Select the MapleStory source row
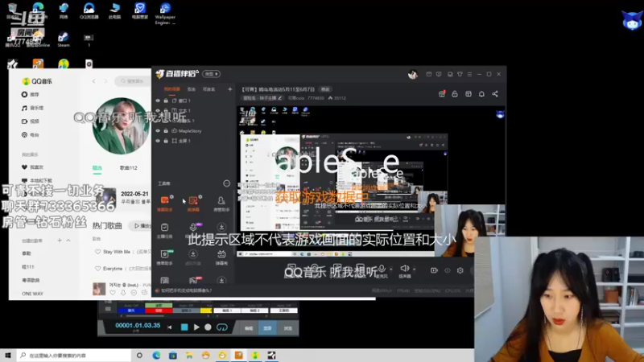 pyautogui.click(x=193, y=131)
